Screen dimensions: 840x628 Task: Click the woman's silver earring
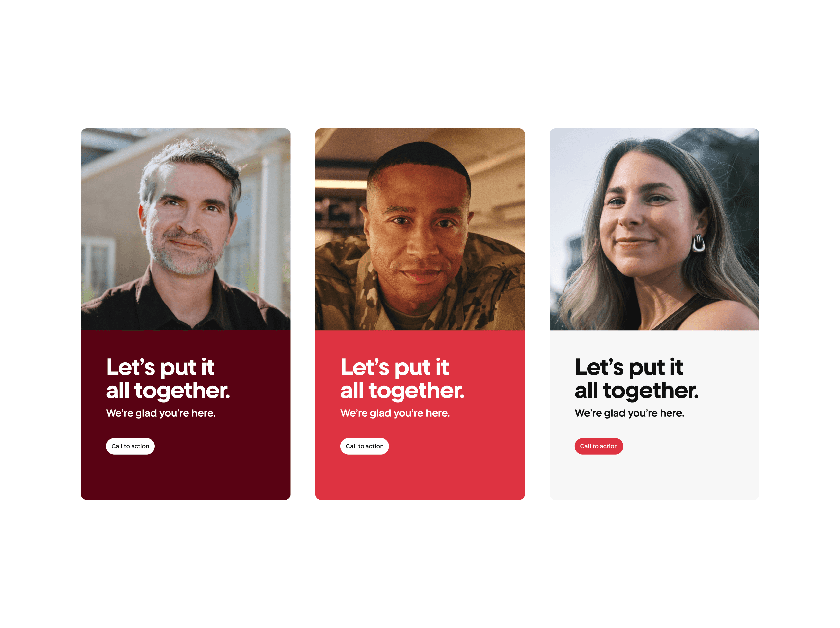click(699, 243)
